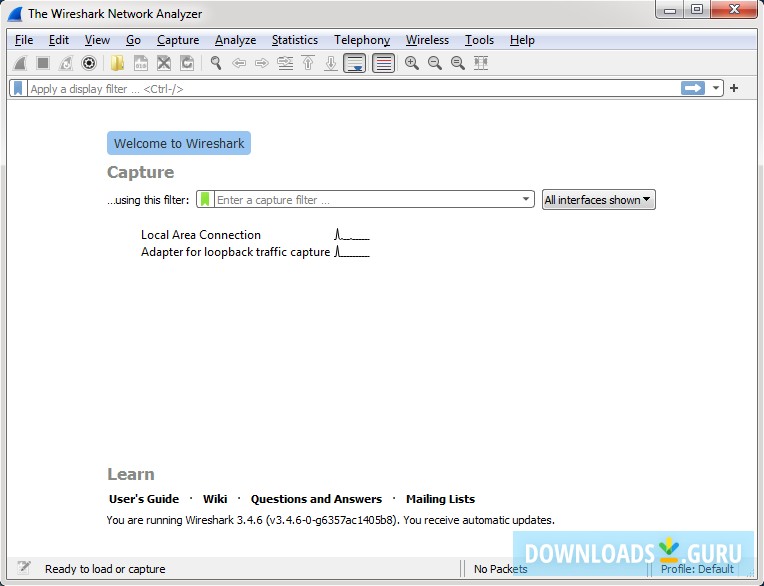Select Local Area Connection interface
The width and height of the screenshot is (764, 586).
click(x=201, y=235)
